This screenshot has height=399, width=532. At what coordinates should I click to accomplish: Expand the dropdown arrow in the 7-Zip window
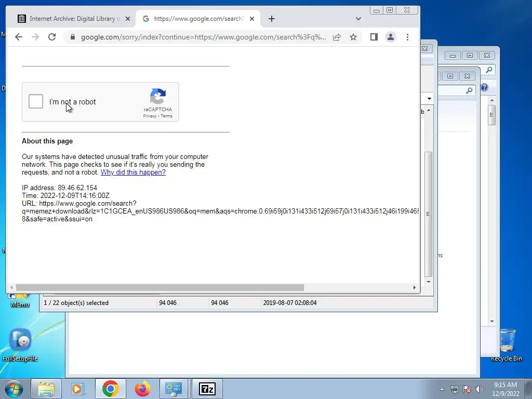[429, 99]
